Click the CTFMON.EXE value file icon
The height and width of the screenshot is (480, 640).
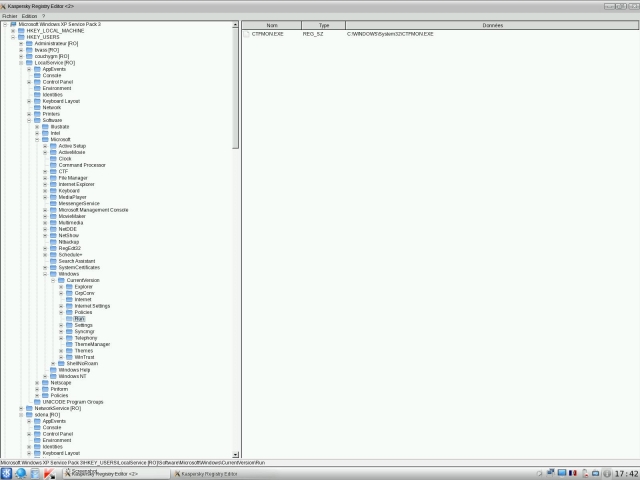pos(246,34)
